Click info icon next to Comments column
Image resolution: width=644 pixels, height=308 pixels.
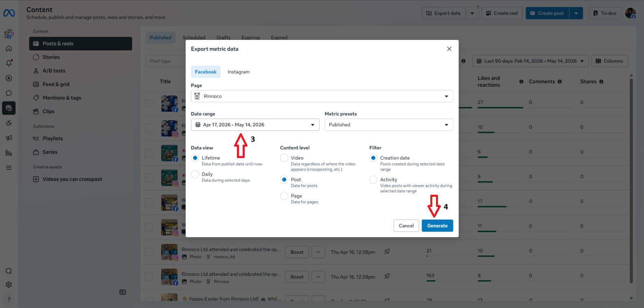(560, 81)
